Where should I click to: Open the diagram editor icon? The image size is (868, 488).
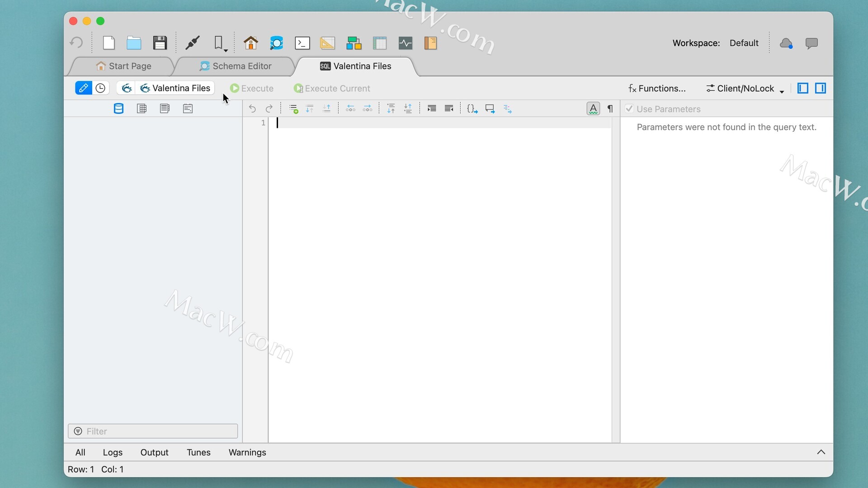tap(354, 43)
